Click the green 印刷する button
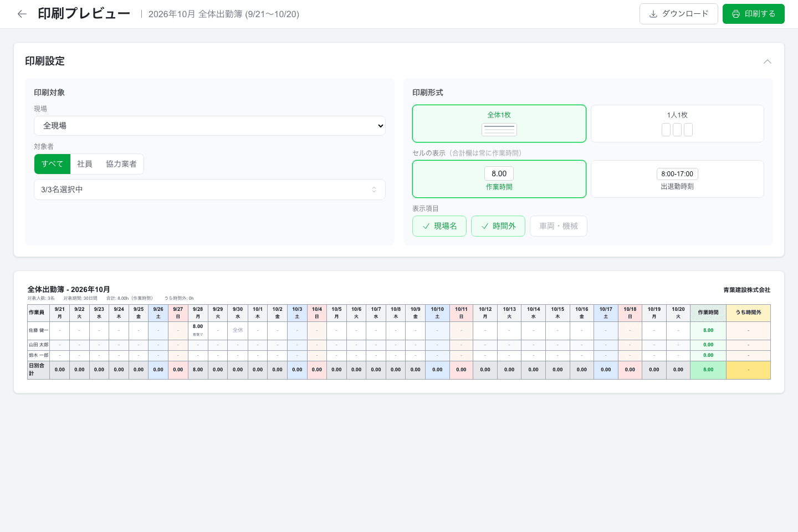798x532 pixels. coord(754,14)
